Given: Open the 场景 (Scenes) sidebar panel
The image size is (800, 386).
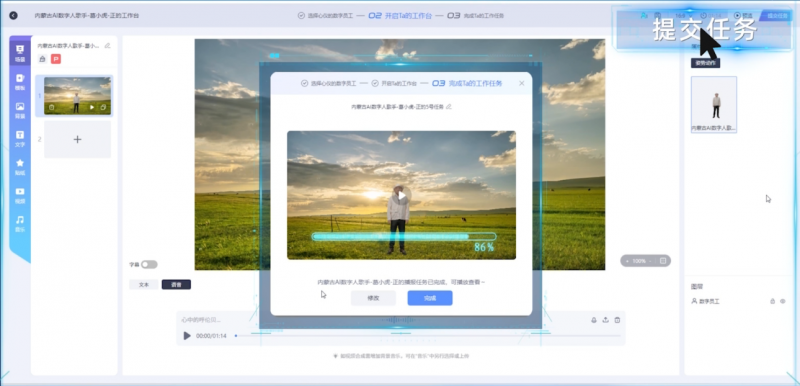Looking at the screenshot, I should 20,53.
